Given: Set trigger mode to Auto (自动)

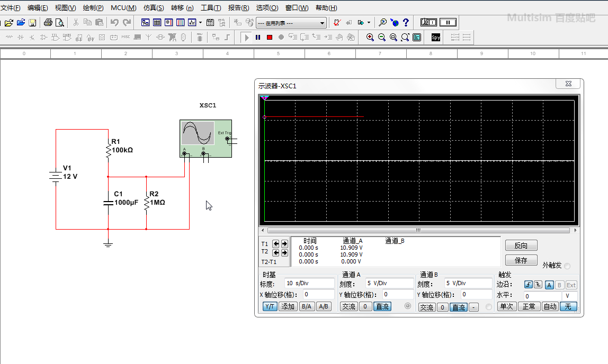Looking at the screenshot, I should click(550, 307).
